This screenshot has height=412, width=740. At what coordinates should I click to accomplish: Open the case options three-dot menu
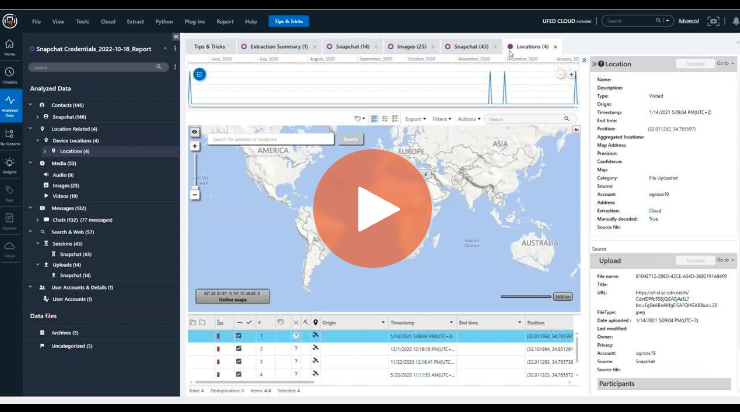(175, 49)
